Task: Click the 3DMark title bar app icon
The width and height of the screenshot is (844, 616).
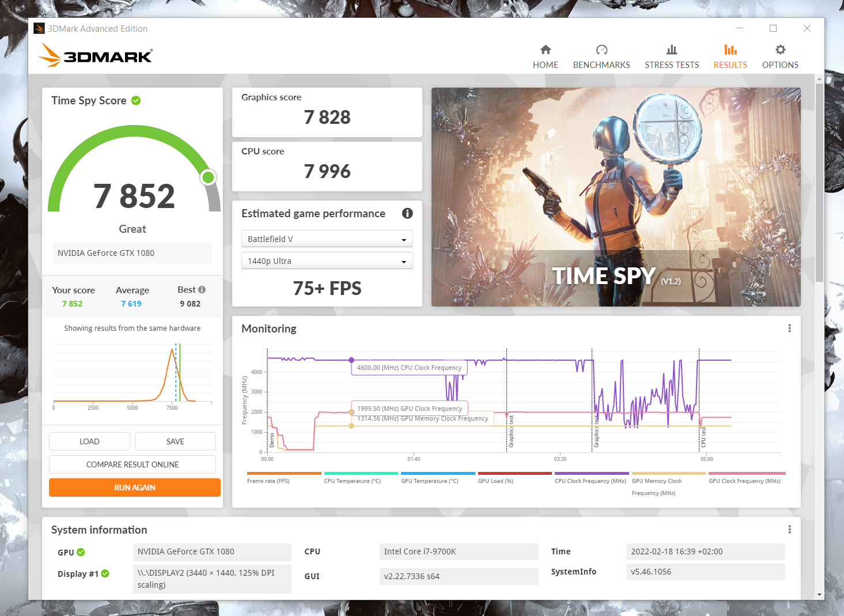Action: pos(39,28)
